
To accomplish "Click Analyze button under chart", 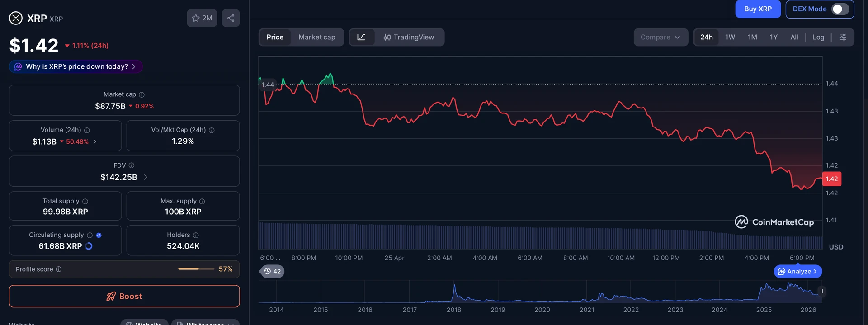I will click(x=798, y=271).
